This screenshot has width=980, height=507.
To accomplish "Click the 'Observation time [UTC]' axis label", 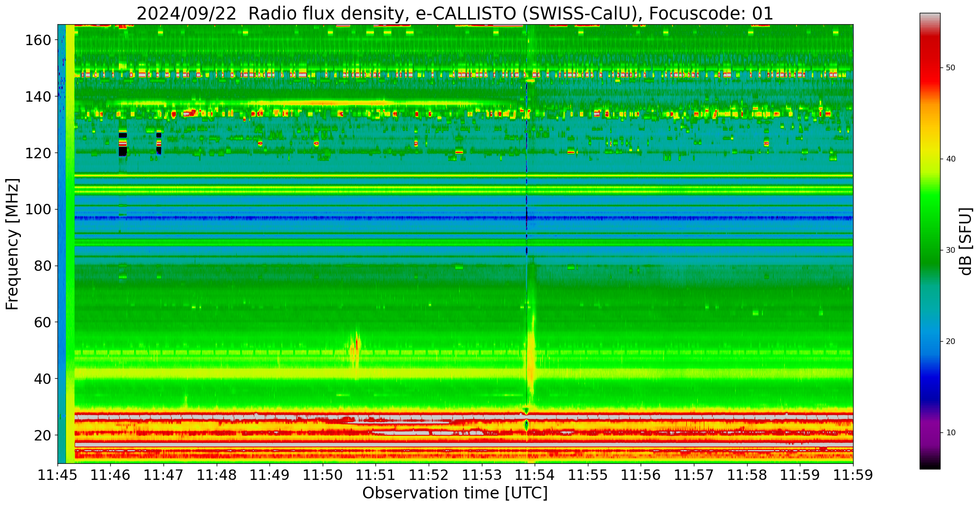I will pyautogui.click(x=455, y=493).
